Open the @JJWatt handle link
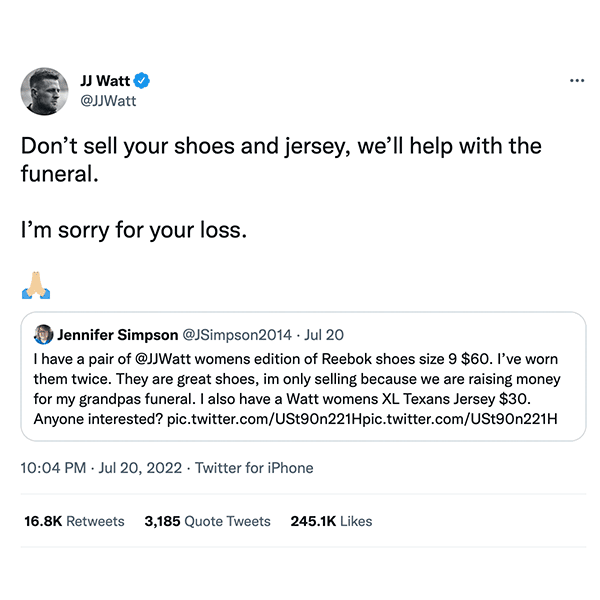Screen dimensions: 600x600 (107, 100)
